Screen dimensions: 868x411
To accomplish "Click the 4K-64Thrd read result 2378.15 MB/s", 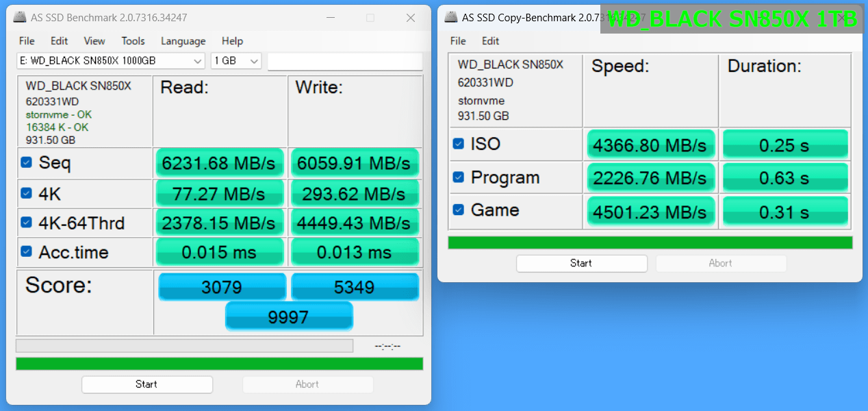I will pos(220,223).
